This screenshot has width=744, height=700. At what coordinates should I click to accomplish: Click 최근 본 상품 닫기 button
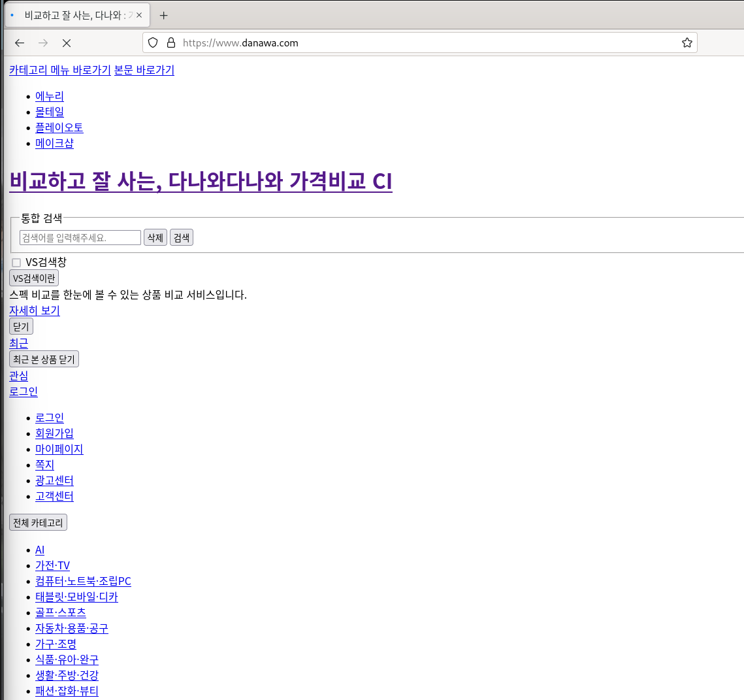click(x=44, y=359)
